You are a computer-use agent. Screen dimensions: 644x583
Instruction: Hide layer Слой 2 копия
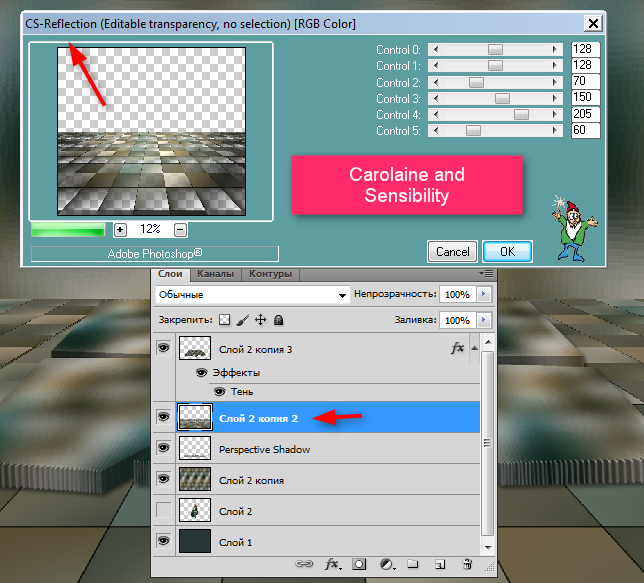pos(163,479)
